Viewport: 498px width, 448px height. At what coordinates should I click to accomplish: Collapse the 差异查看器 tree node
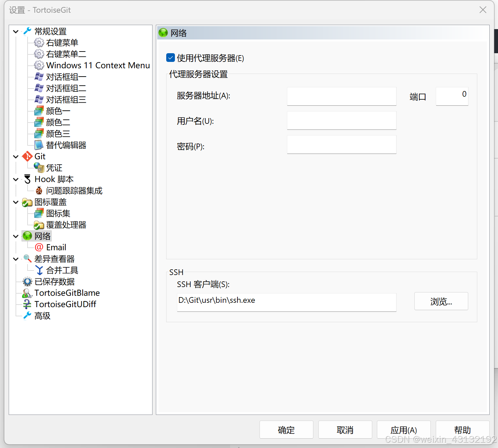pyautogui.click(x=16, y=259)
